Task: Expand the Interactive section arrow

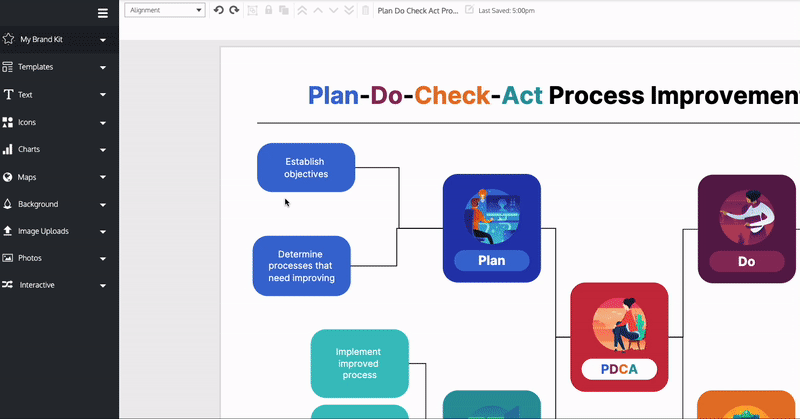Action: (103, 286)
